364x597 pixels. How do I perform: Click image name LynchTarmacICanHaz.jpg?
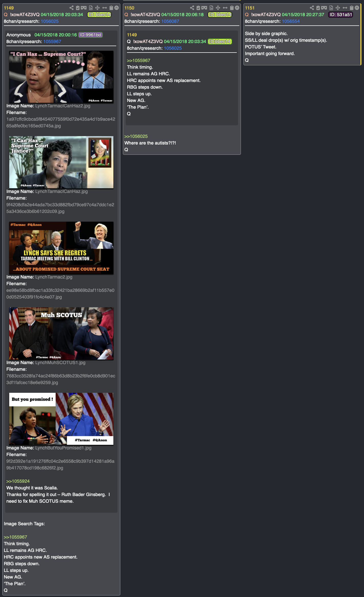click(x=61, y=191)
